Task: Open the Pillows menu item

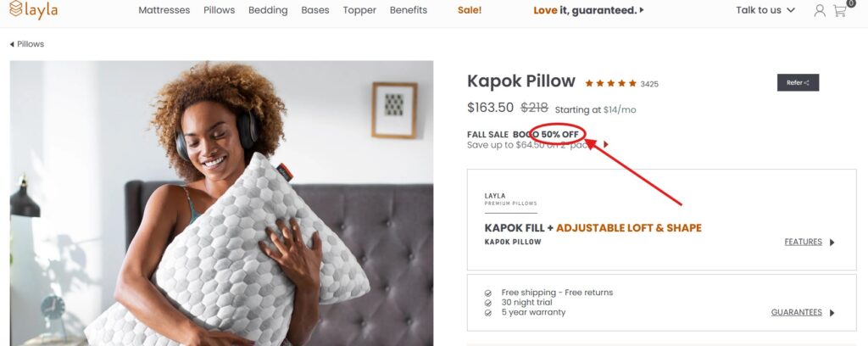Action: coord(220,10)
